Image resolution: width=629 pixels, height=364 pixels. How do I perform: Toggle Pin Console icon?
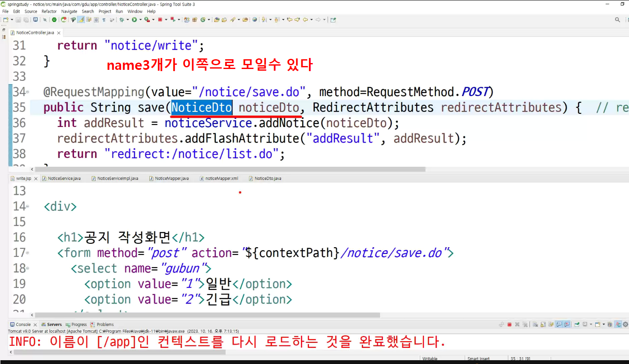click(577, 325)
